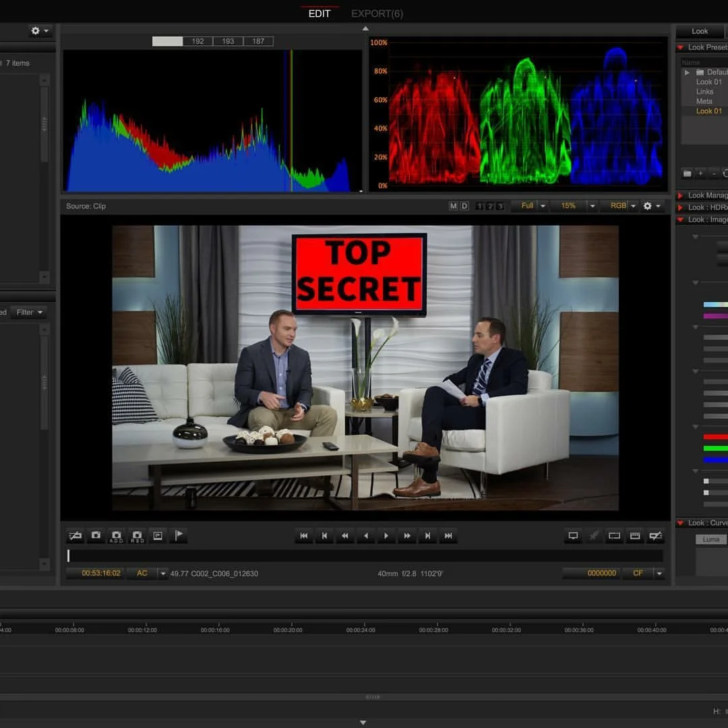Toggle the M viewer mode button
728x728 pixels.
(x=453, y=206)
